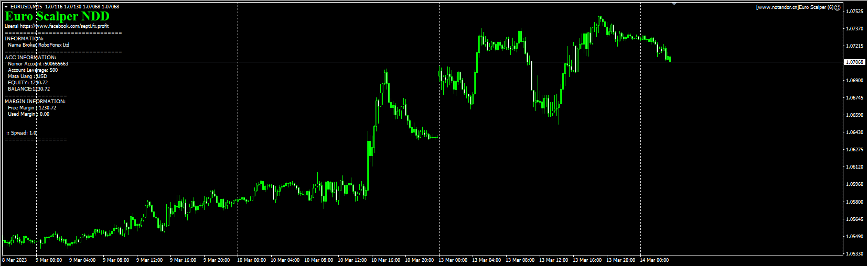868x267 pixels.
Task: Click the 1.06120 price scale level
Action: pos(855,167)
